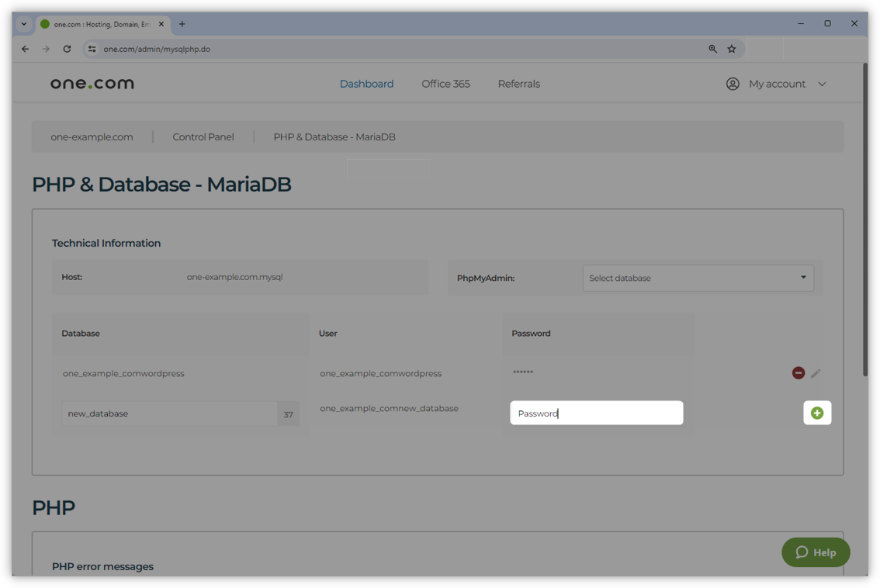This screenshot has width=880, height=588.
Task: Add new database with the green plus icon
Action: pyautogui.click(x=817, y=413)
